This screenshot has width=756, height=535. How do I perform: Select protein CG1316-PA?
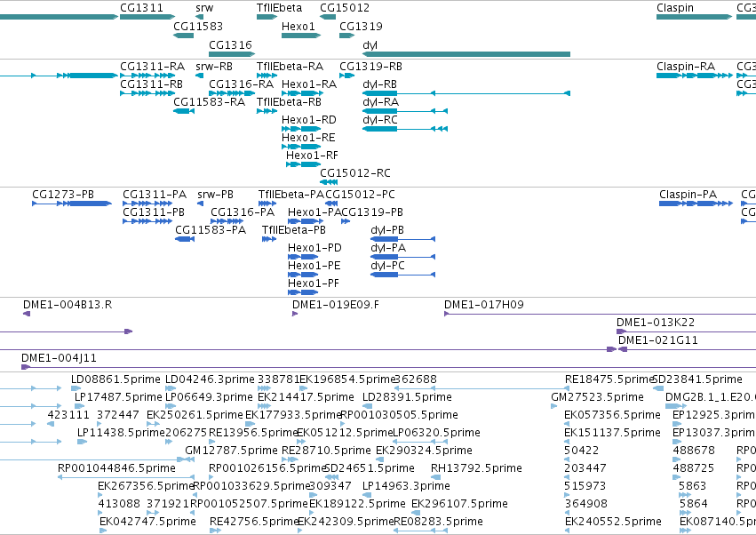click(242, 212)
